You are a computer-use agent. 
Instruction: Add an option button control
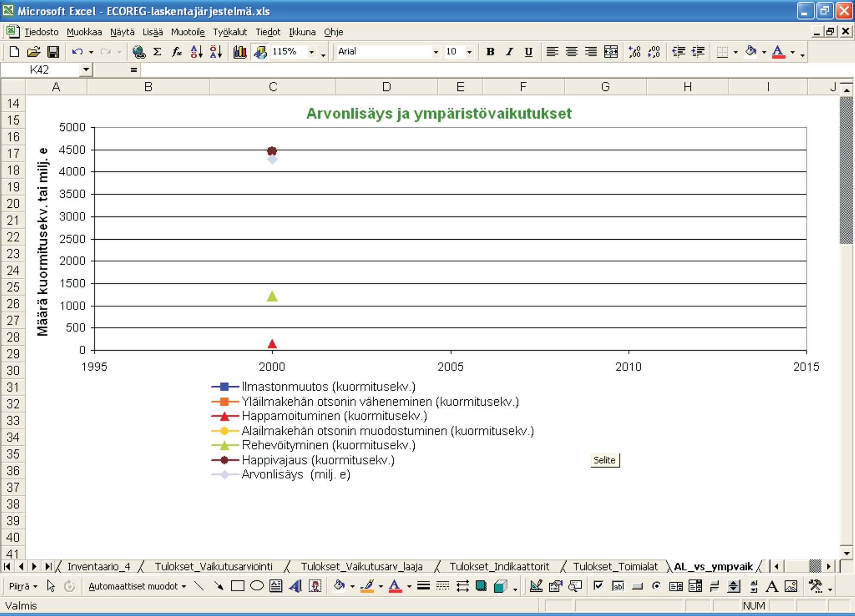click(657, 586)
